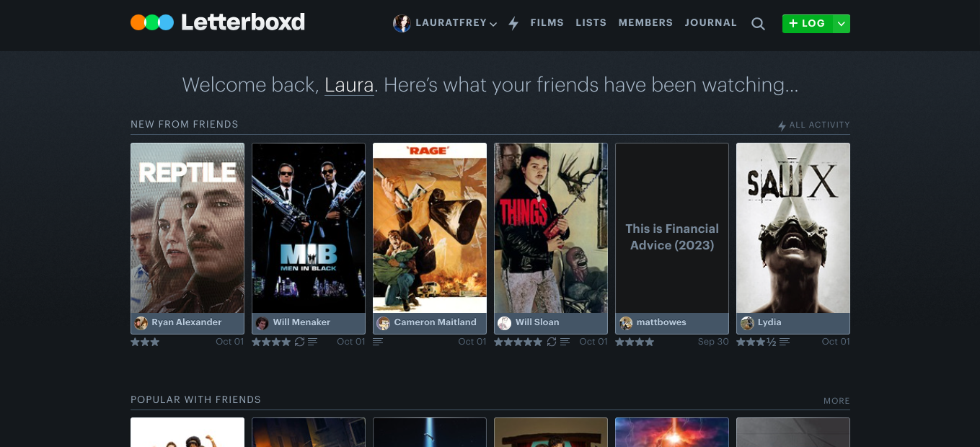The height and width of the screenshot is (447, 980).
Task: Click Lydia's avatar under Saw X
Action: 747,323
